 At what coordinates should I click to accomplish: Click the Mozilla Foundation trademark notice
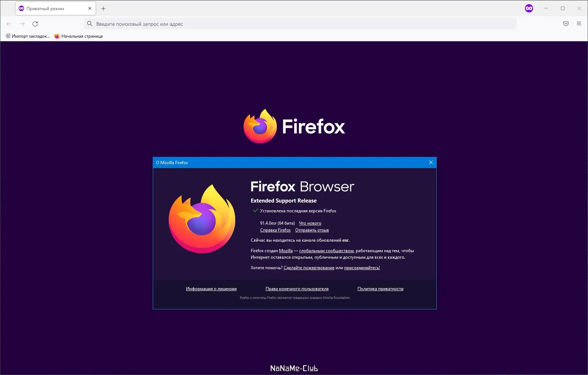[x=295, y=298]
